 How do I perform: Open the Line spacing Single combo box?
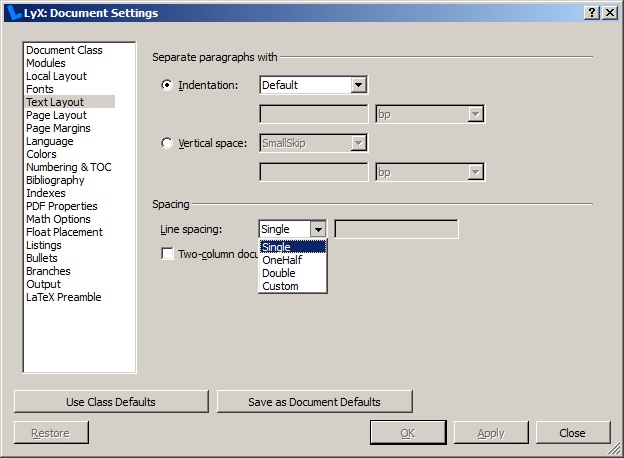(x=292, y=229)
